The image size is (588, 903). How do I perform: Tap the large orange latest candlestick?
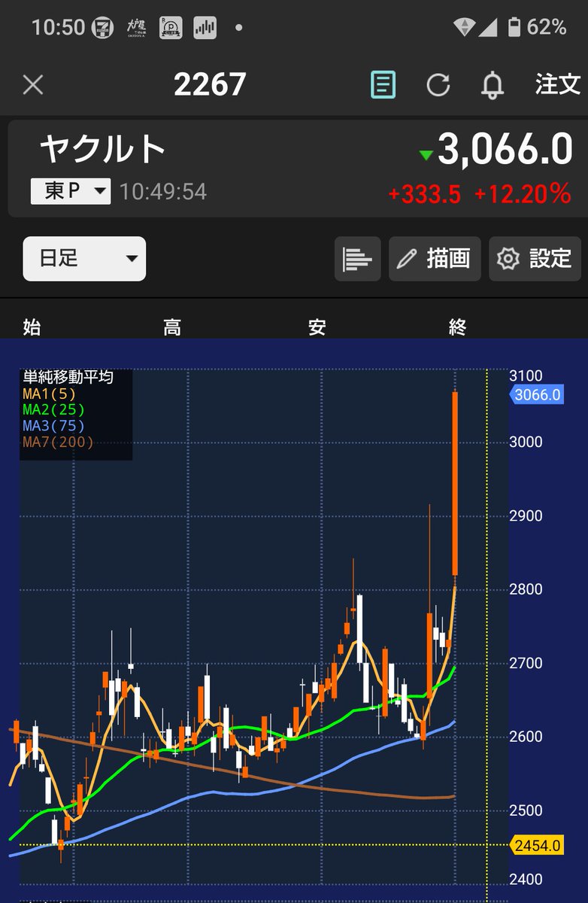tap(456, 483)
